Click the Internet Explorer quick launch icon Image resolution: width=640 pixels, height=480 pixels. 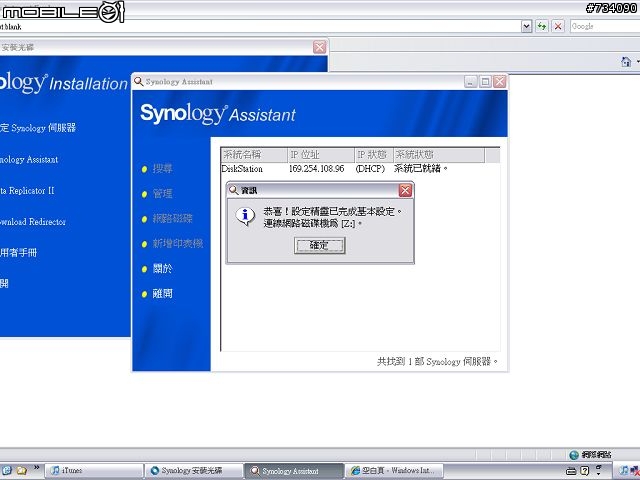(7, 471)
